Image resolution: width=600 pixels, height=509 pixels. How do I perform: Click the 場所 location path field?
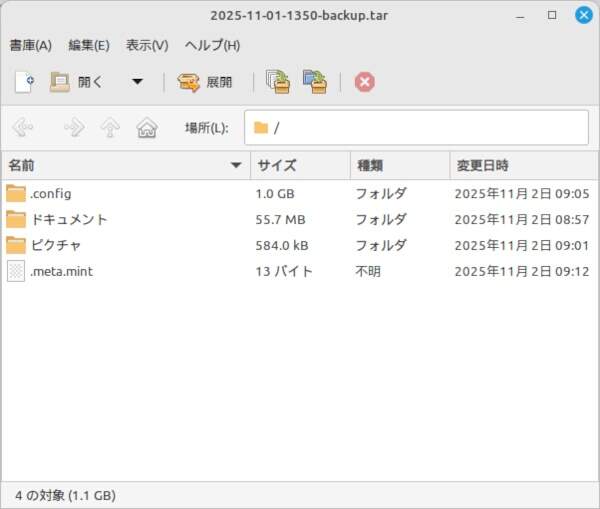pyautogui.click(x=416, y=127)
